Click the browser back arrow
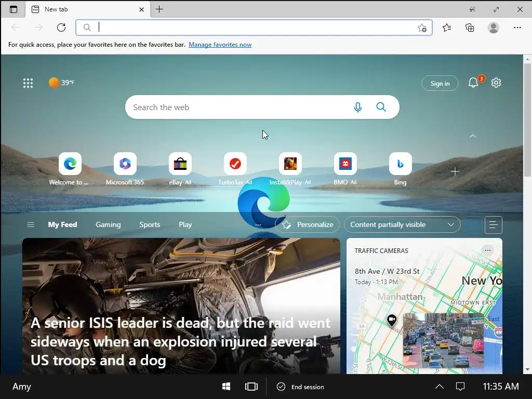The width and height of the screenshot is (532, 399). pyautogui.click(x=16, y=28)
